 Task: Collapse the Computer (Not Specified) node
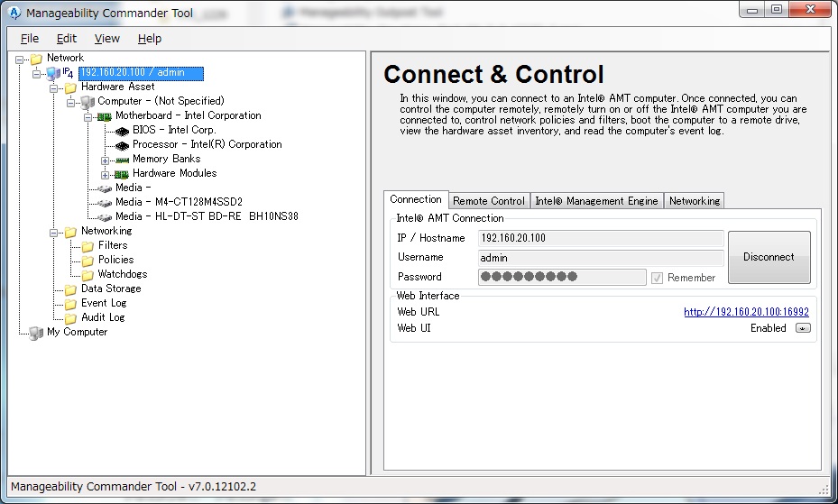[70, 103]
